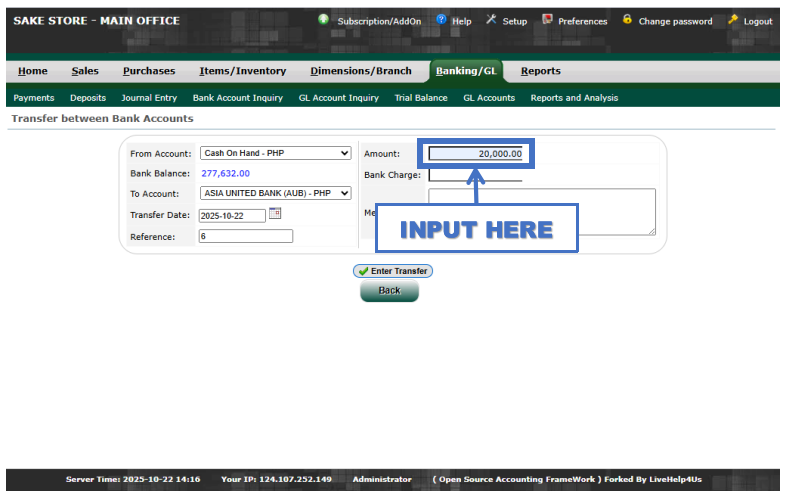The height and width of the screenshot is (497, 788).
Task: Click the Subscription/AddOn green icon
Action: (323, 20)
